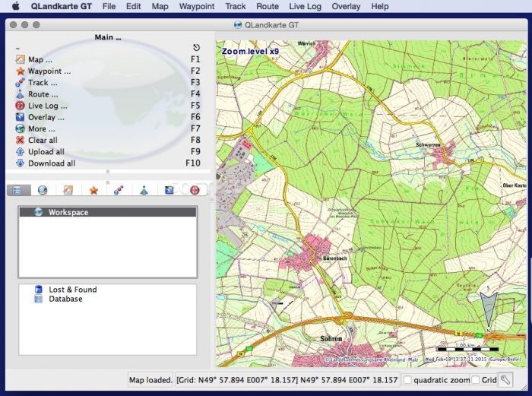Open the Live Log menu
Image resolution: width=532 pixels, height=396 pixels.
point(305,6)
